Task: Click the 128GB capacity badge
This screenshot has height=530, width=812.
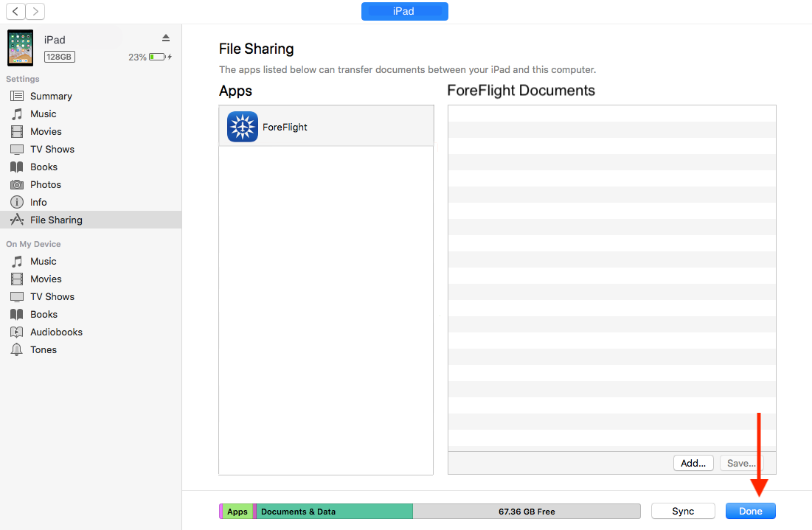Action: [x=59, y=57]
